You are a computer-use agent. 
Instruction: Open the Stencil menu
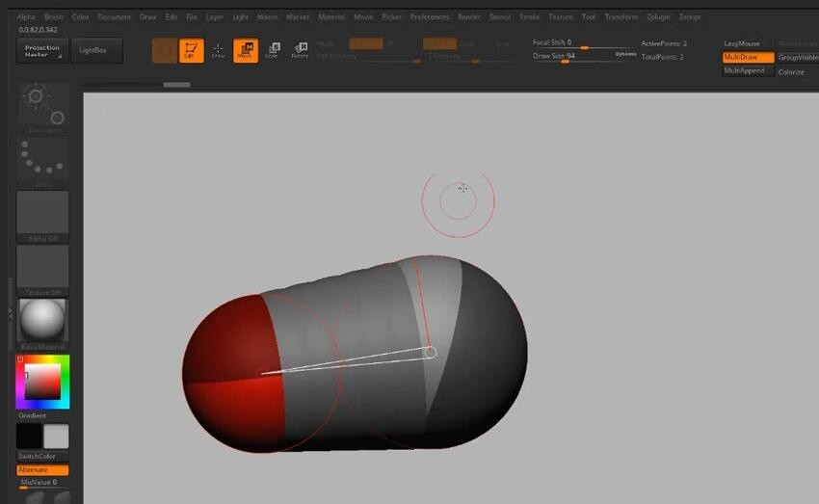500,17
